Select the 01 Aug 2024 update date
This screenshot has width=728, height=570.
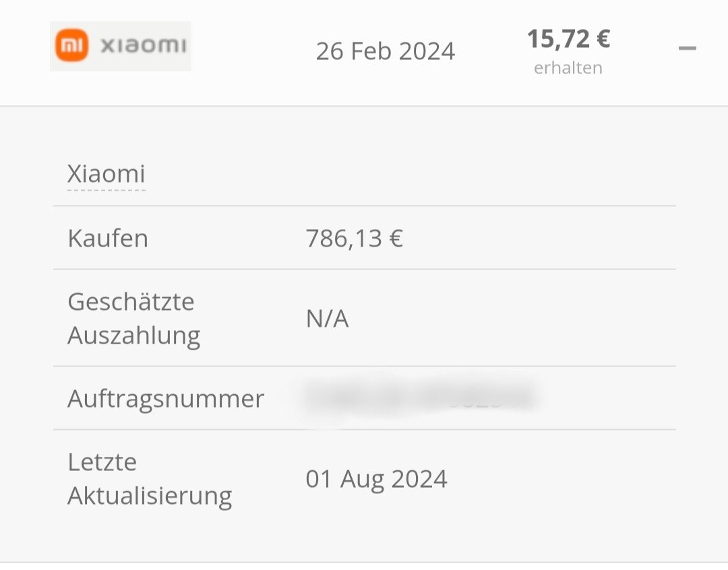[376, 479]
